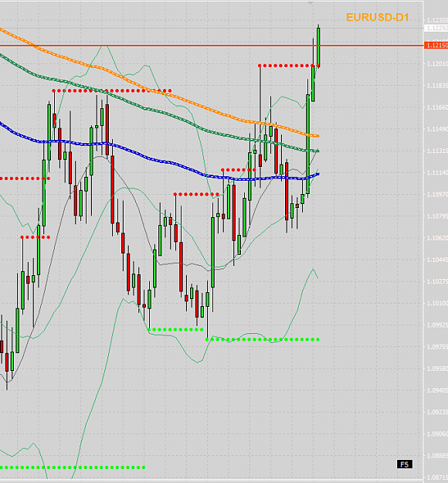Click the 1.10970 price axis label
448x483 pixels.
[437, 195]
